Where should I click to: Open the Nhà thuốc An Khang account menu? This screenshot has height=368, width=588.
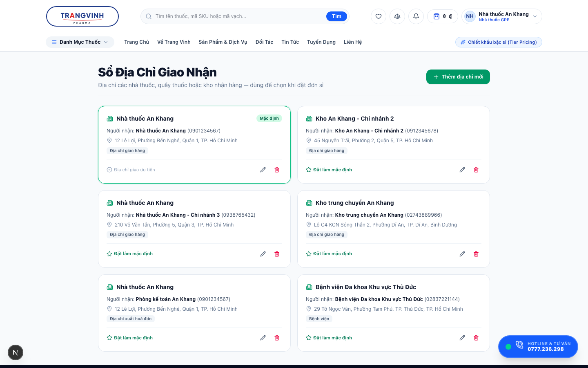click(502, 16)
